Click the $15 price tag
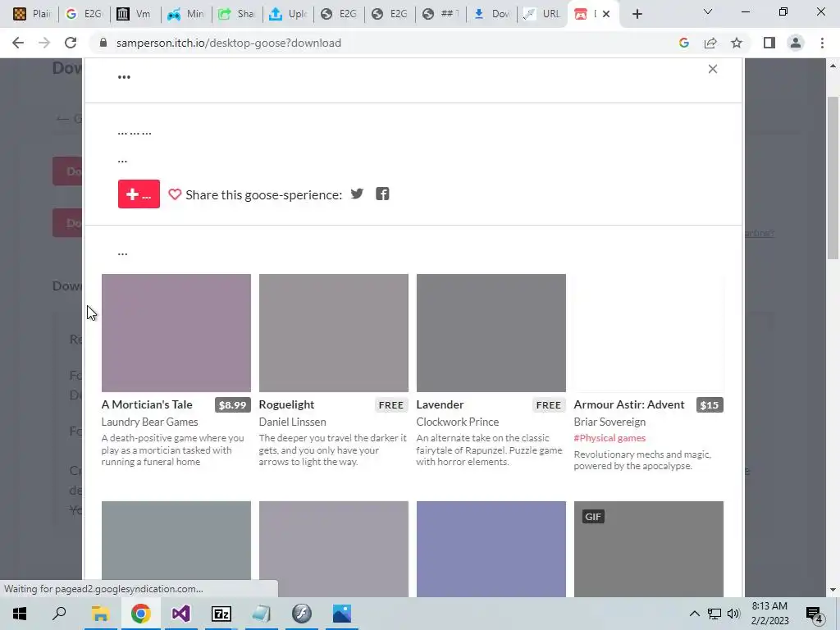 point(710,405)
